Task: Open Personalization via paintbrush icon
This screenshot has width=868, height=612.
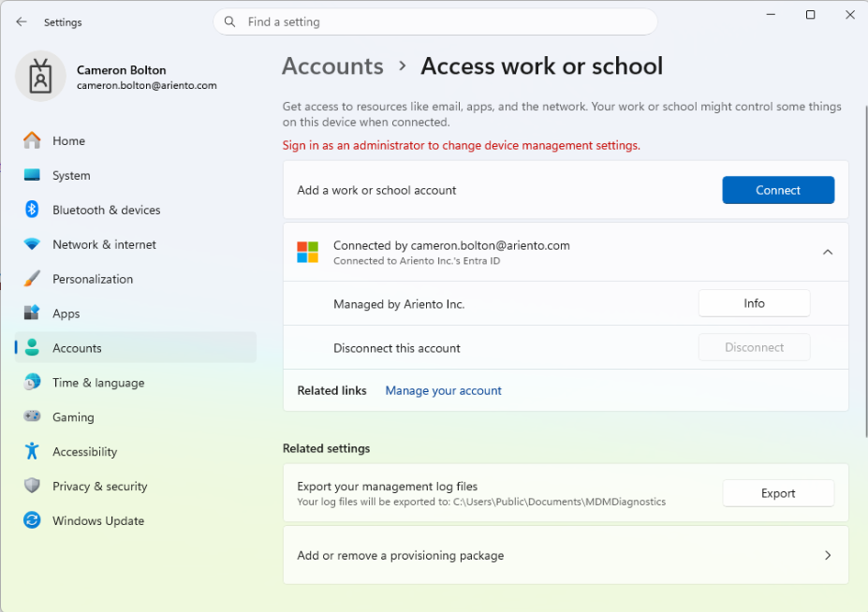Action: (x=32, y=279)
